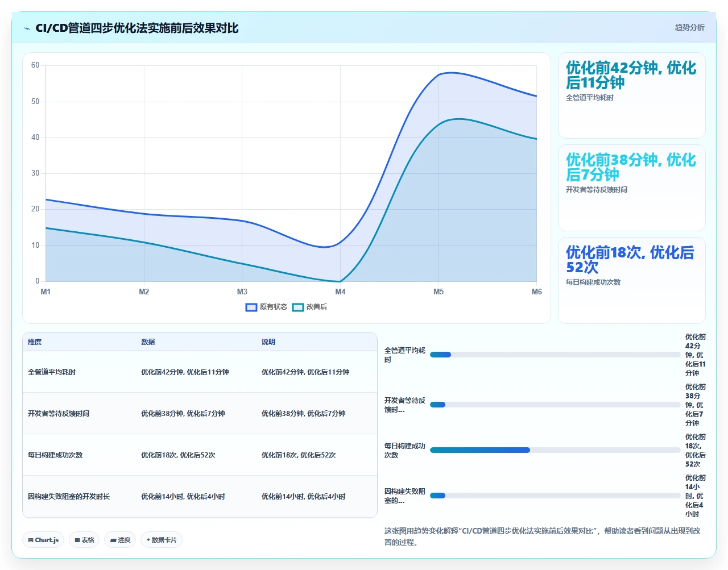Click the 因构建失败阻塞 progress bar

(555, 496)
